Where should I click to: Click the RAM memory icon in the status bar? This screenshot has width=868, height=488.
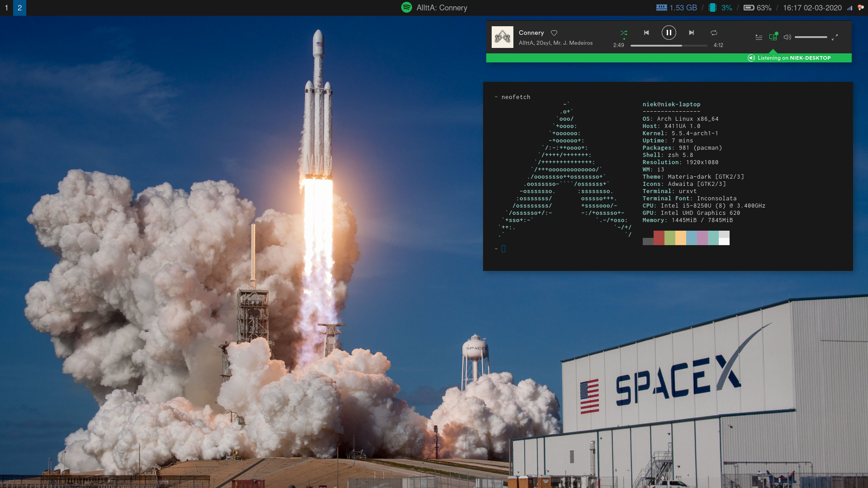click(x=661, y=8)
